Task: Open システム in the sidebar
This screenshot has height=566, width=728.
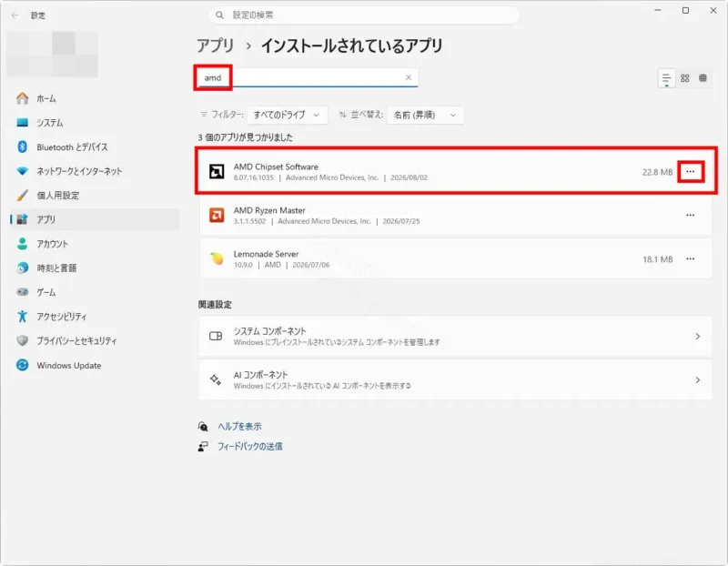Action: pos(95,123)
